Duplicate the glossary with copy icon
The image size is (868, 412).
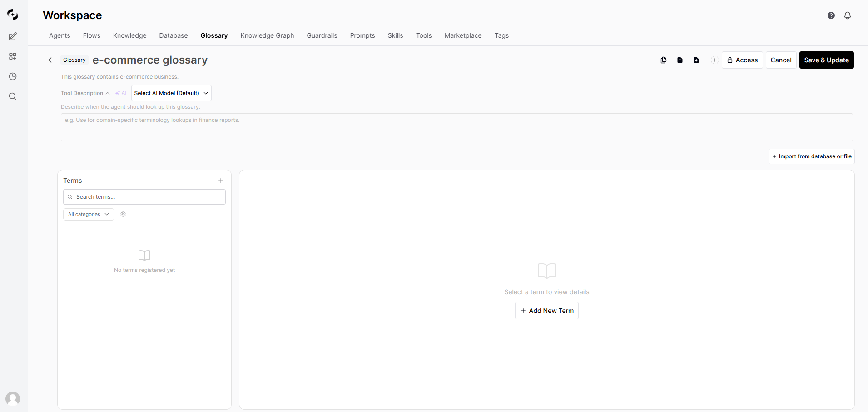click(664, 60)
